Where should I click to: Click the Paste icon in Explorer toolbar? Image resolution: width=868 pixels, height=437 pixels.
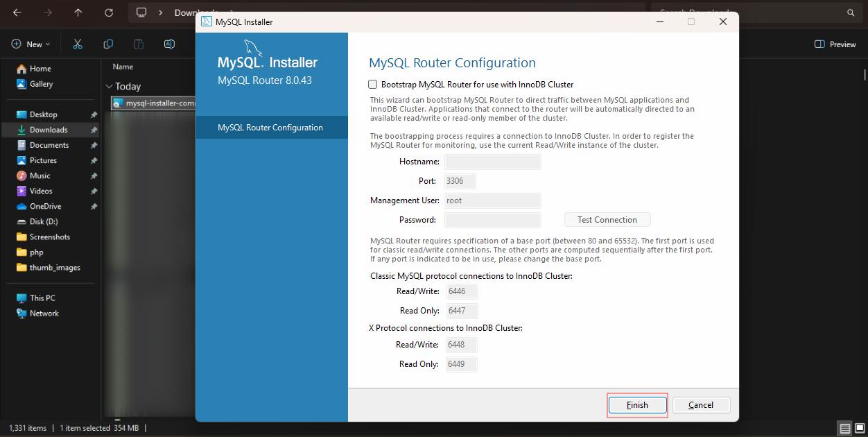139,44
